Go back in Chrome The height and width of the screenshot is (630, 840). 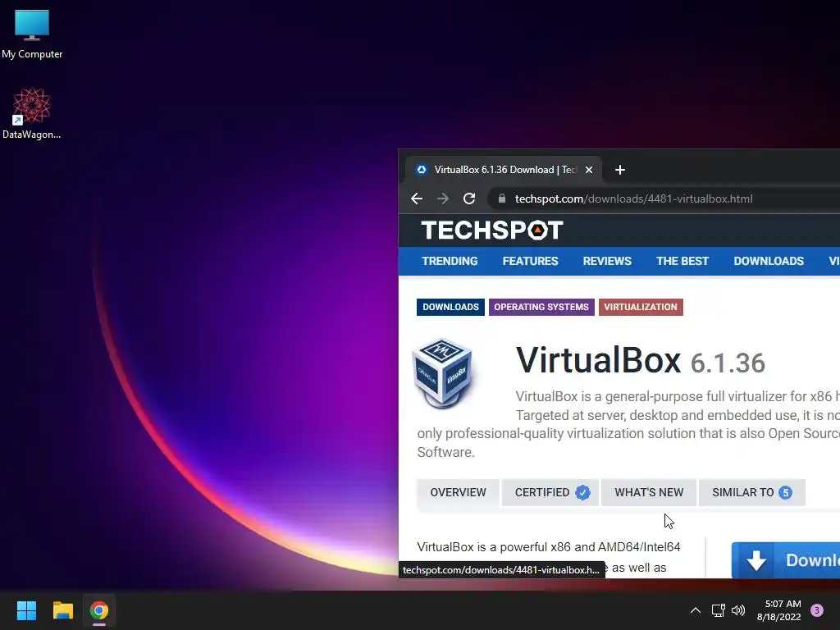416,199
